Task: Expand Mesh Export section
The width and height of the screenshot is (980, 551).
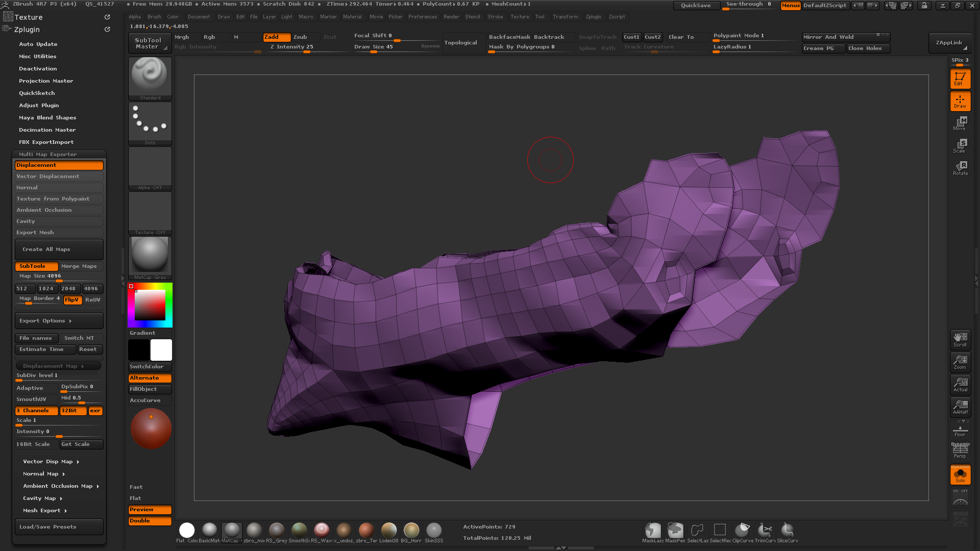Action: pos(45,511)
